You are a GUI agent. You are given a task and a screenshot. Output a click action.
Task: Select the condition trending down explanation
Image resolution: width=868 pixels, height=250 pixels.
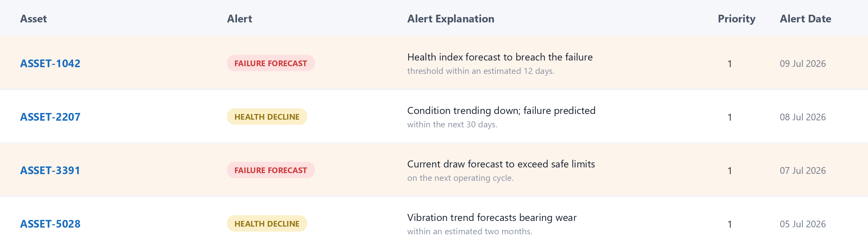(x=501, y=117)
